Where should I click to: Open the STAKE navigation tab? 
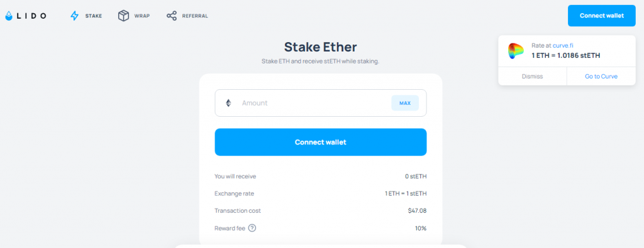click(86, 16)
